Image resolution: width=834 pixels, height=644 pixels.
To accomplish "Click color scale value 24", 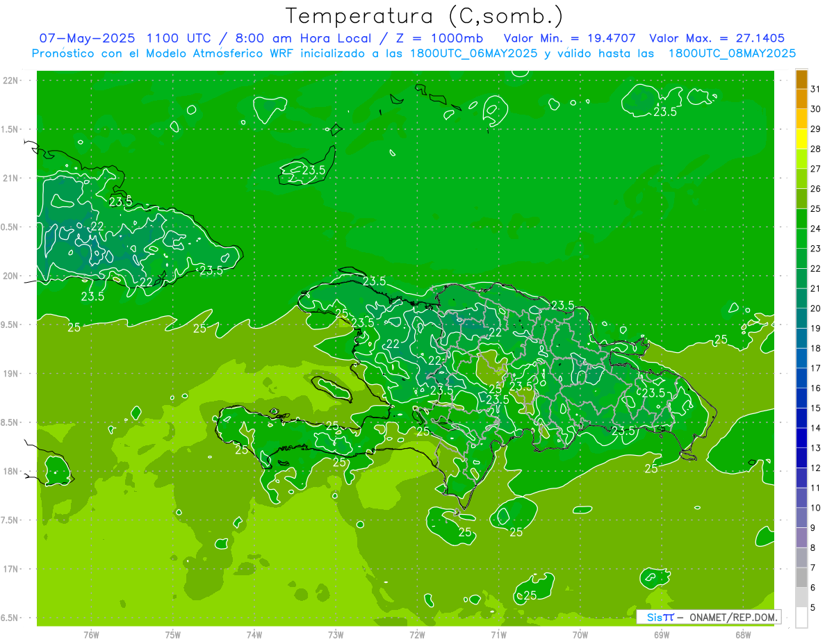I will pyautogui.click(x=816, y=229).
